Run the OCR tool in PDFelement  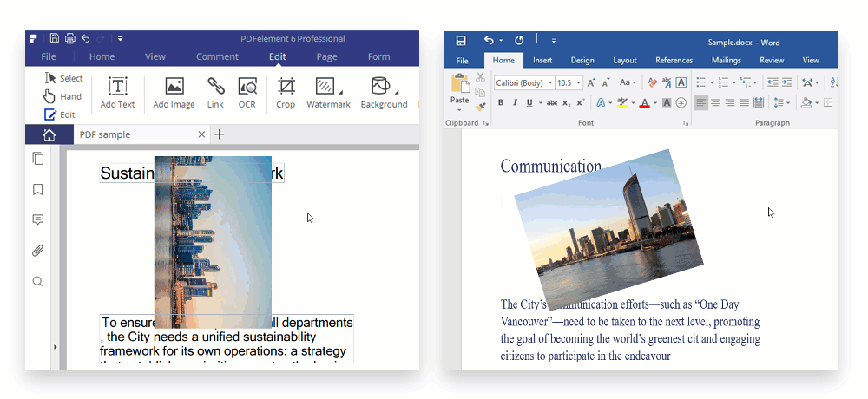(x=247, y=93)
